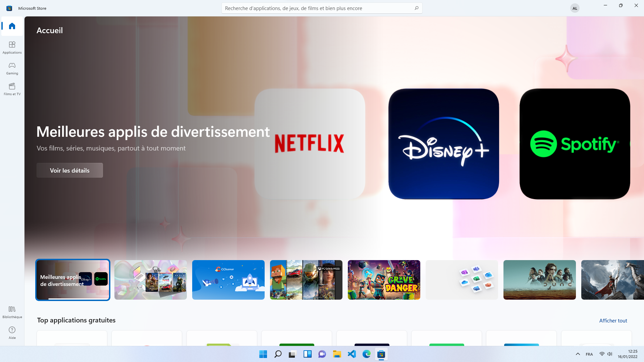Go to the Gaming section
The width and height of the screenshot is (644, 362).
coord(12,68)
